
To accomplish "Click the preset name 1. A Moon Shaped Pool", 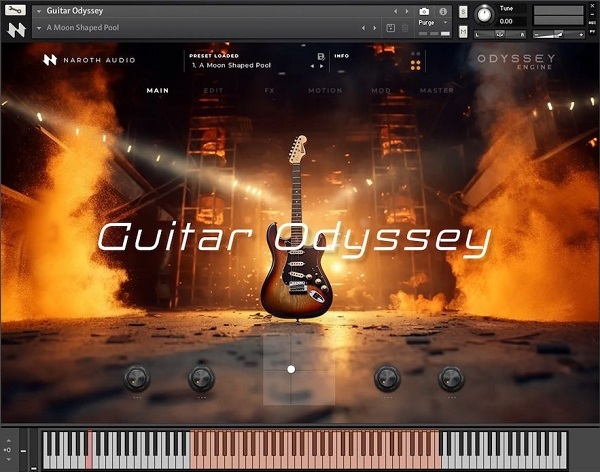I will point(232,65).
